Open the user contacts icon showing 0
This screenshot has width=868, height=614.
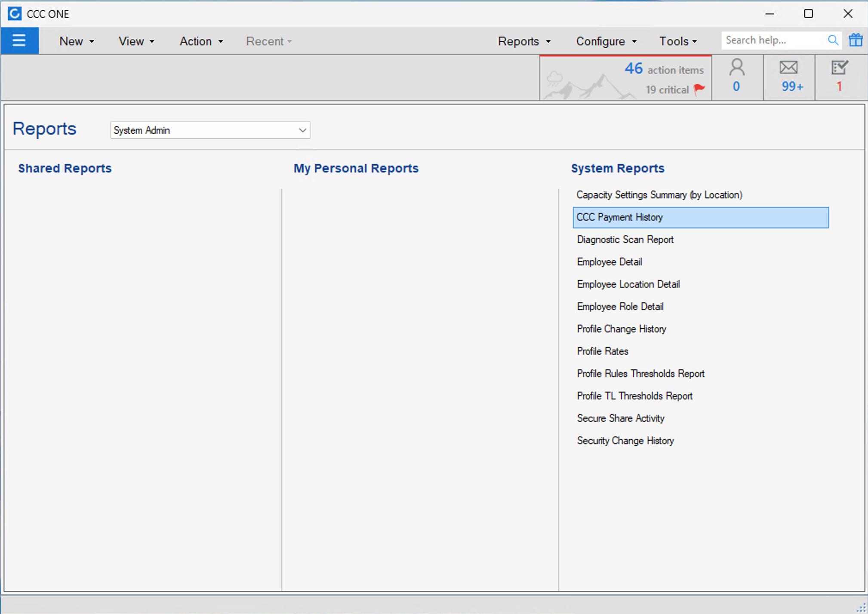737,77
